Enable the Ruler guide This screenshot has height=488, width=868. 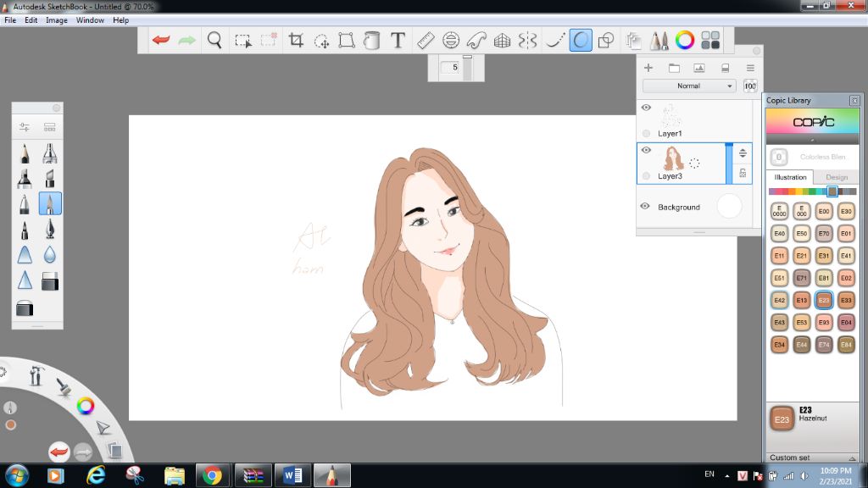pos(426,40)
